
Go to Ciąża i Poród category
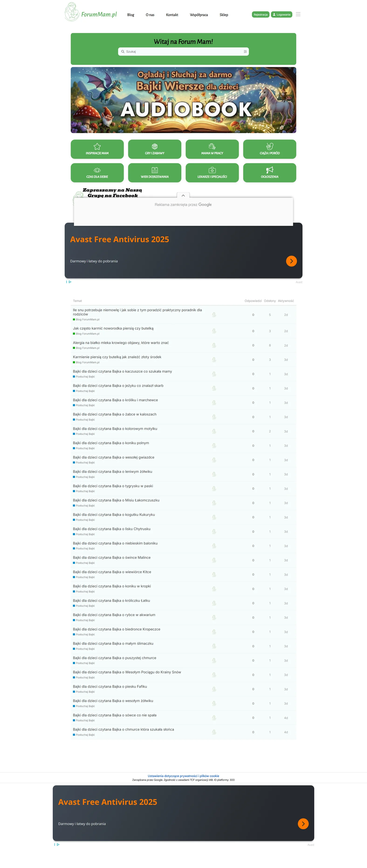tap(269, 149)
